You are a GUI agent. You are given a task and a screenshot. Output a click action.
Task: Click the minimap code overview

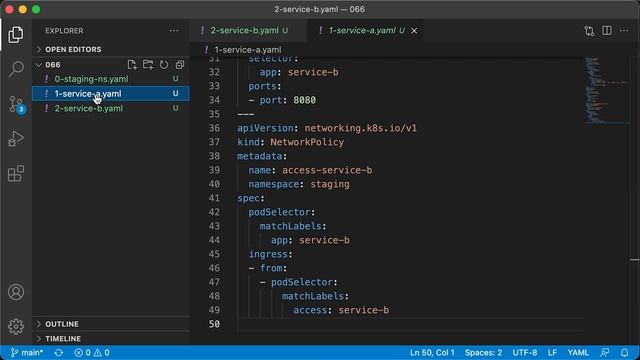pos(607,91)
